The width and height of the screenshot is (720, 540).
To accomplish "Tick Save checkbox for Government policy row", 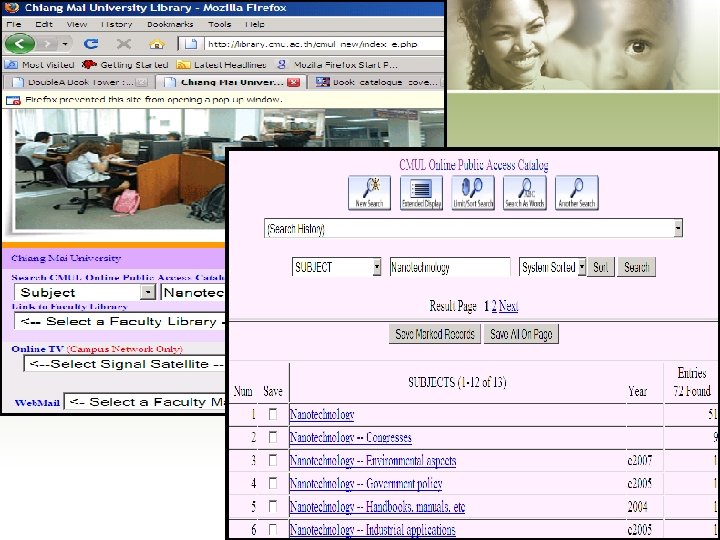I will 273,483.
